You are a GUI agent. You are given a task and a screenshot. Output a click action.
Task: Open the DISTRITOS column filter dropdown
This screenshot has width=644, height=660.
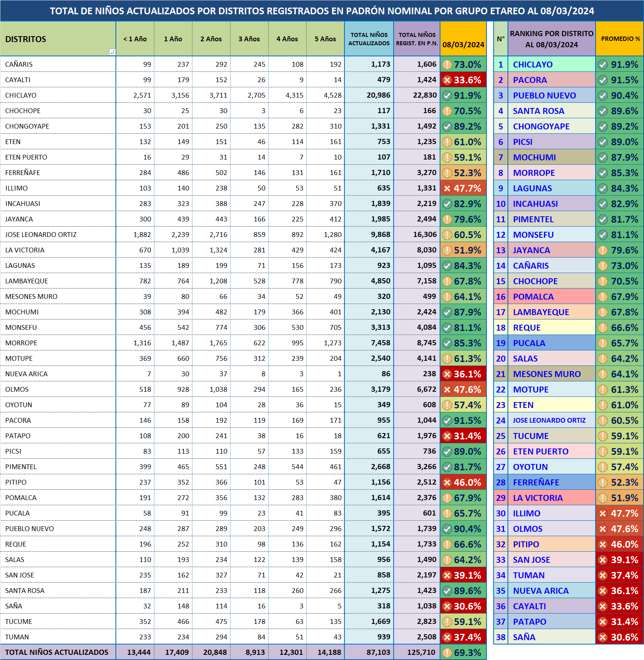point(112,52)
